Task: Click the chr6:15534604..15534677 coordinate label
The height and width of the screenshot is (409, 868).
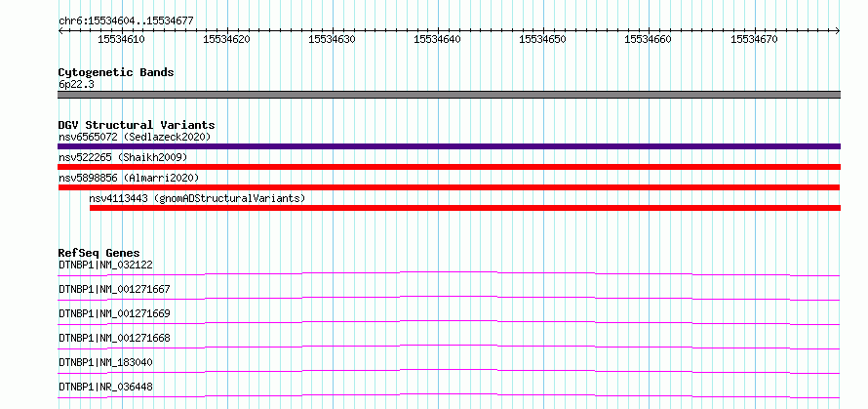Action: (x=126, y=21)
